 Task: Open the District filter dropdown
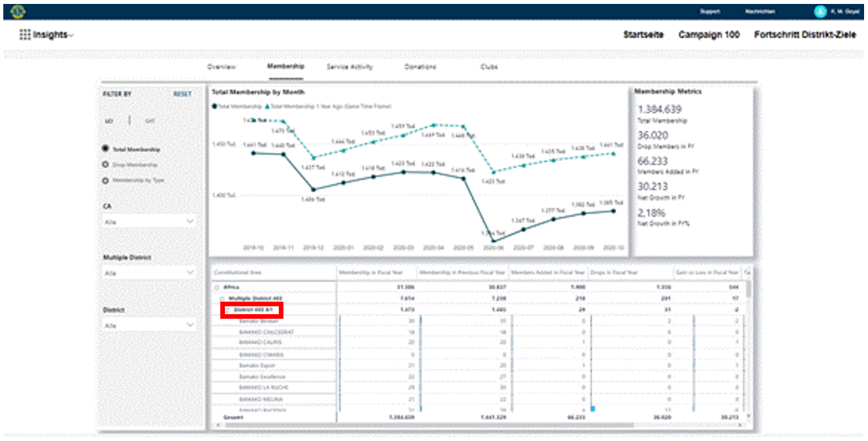click(x=149, y=325)
